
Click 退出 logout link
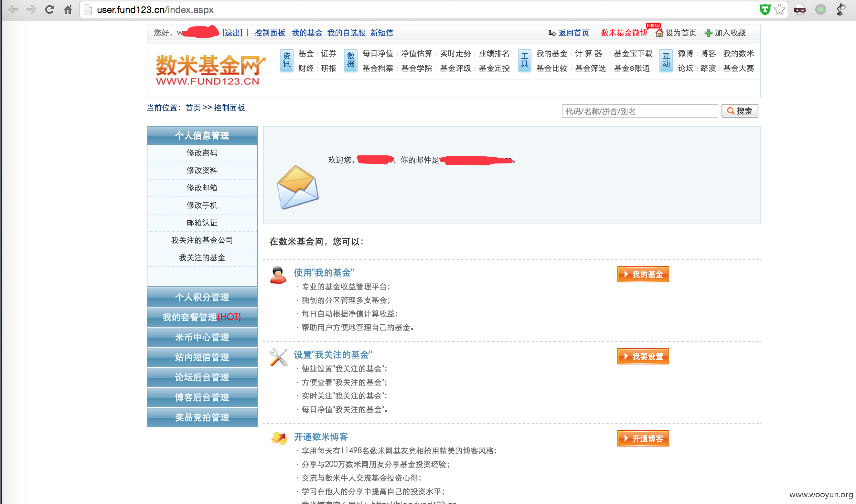(x=232, y=33)
